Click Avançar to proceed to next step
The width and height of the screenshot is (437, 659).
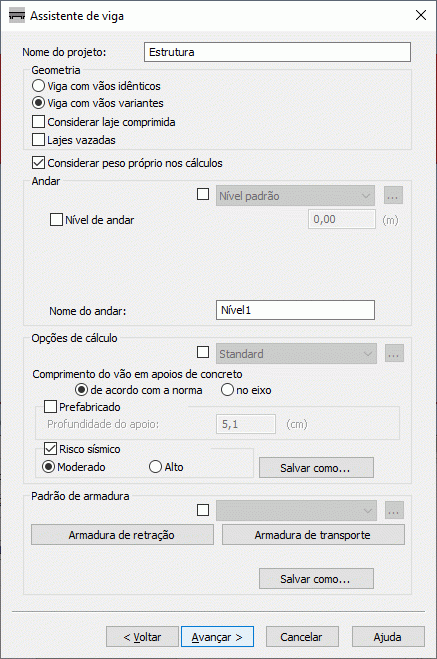(x=217, y=637)
